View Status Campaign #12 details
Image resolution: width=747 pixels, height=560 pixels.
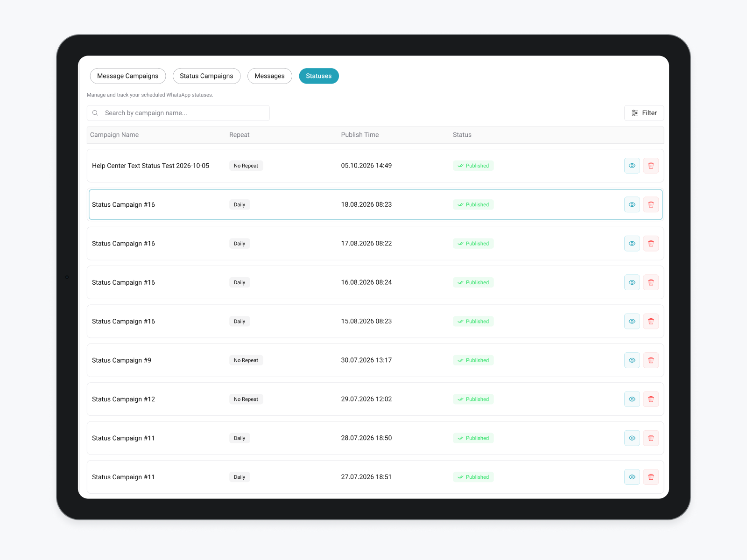[632, 399]
